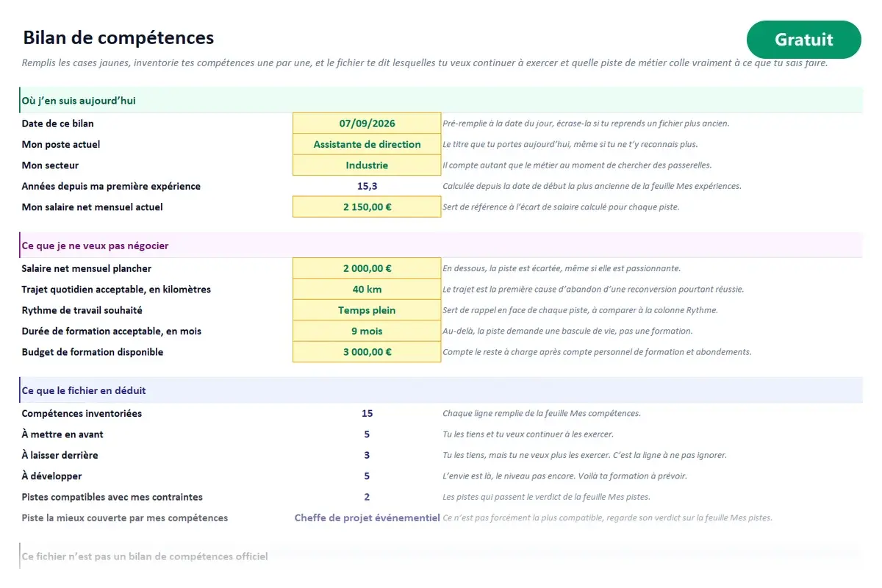Select the date cell 07/09/2026
This screenshot has height=588, width=882.
coord(367,123)
